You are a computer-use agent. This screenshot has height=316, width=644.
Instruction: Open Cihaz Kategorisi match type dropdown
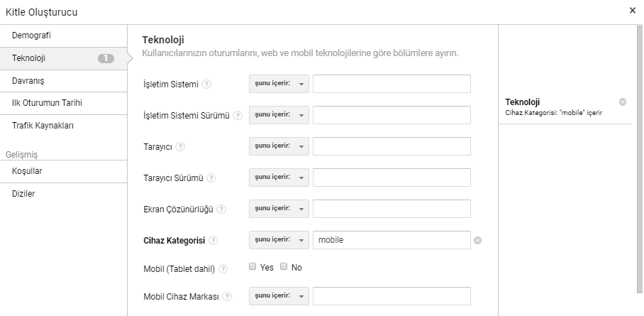[279, 241]
